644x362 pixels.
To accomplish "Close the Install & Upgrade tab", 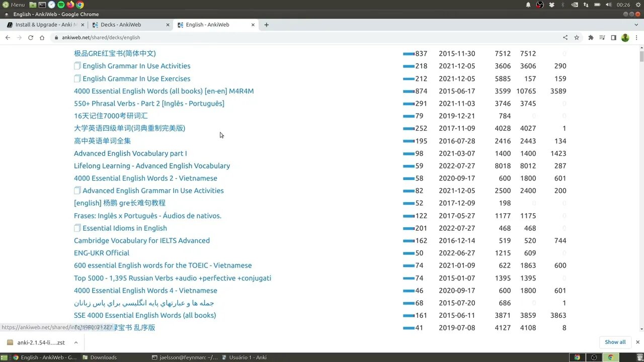I will [x=83, y=25].
